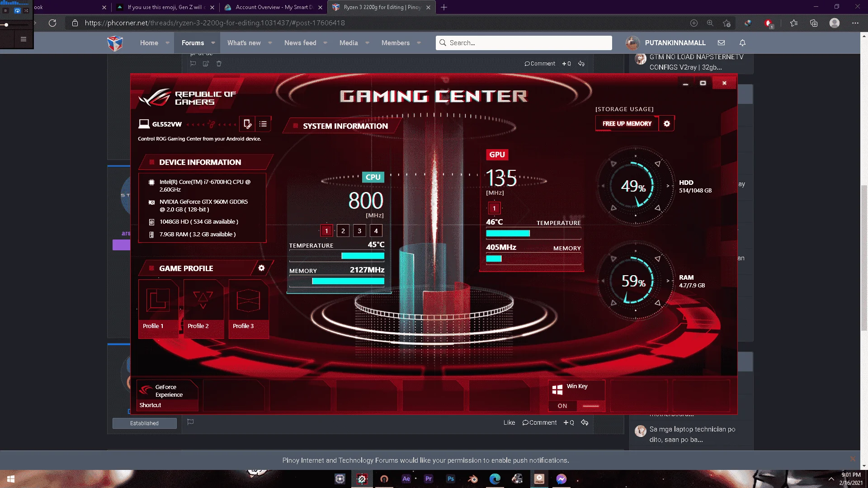Select the Profile 1 game profile
Viewport: 868px width, 488px height.
coord(158,309)
